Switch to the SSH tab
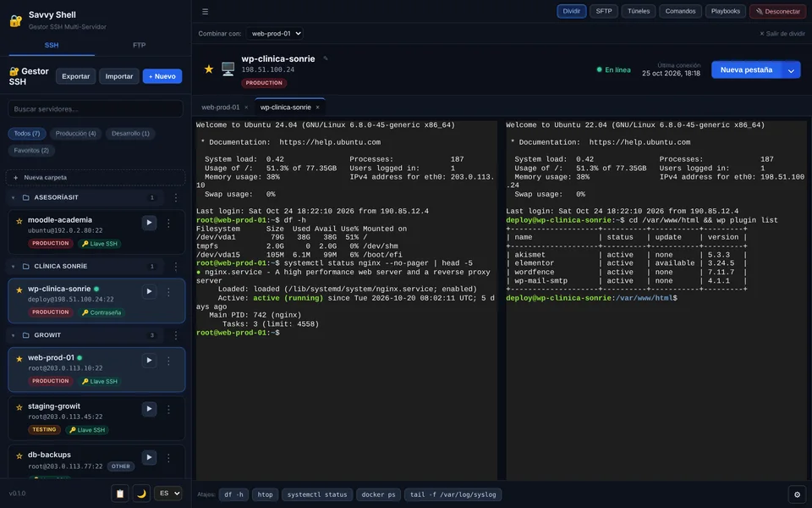The height and width of the screenshot is (508, 812). [52, 45]
